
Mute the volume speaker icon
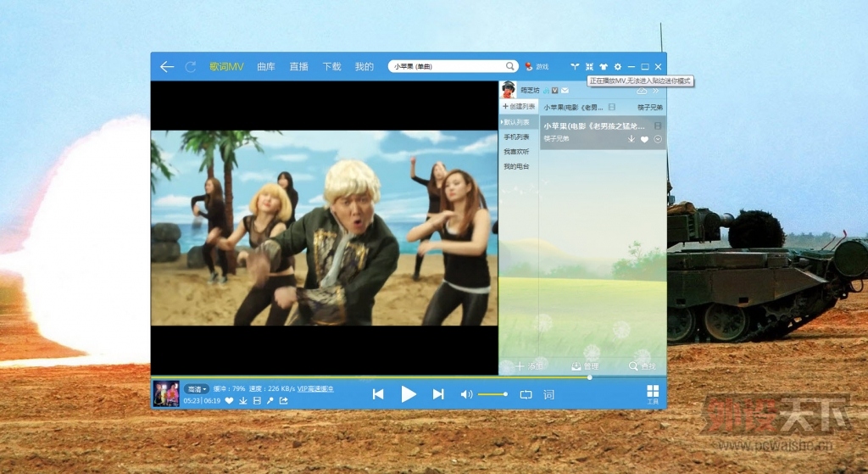[x=466, y=394]
